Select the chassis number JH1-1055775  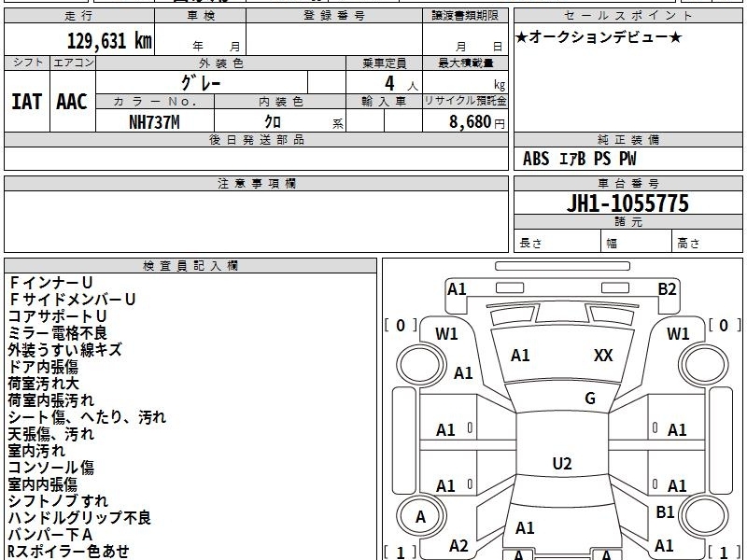click(x=627, y=203)
